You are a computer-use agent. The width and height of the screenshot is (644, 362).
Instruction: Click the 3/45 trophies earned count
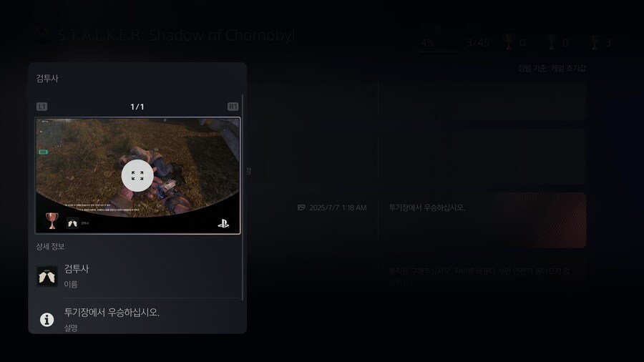click(x=478, y=43)
